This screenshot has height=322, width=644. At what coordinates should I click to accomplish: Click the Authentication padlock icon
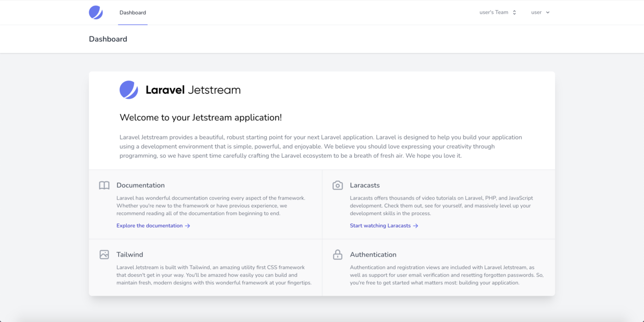pyautogui.click(x=338, y=254)
